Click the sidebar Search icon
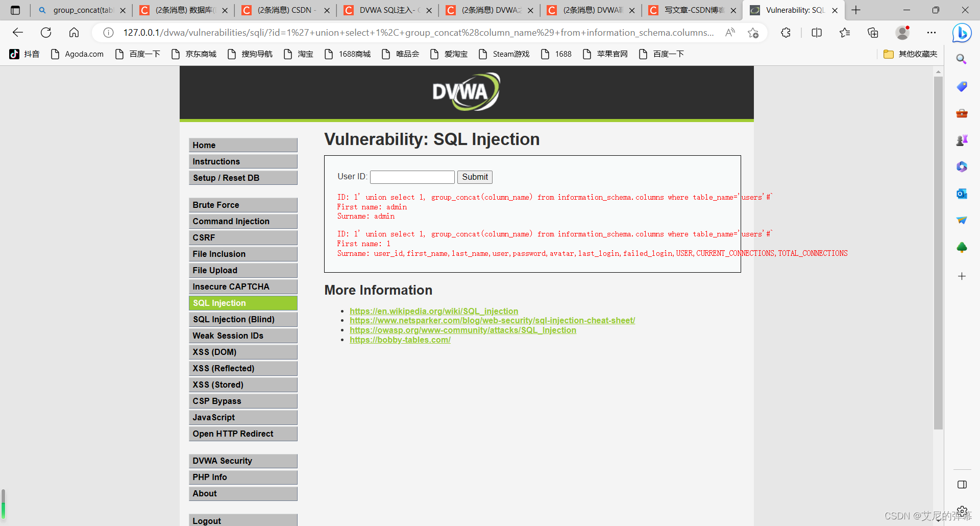This screenshot has width=980, height=526. click(962, 59)
